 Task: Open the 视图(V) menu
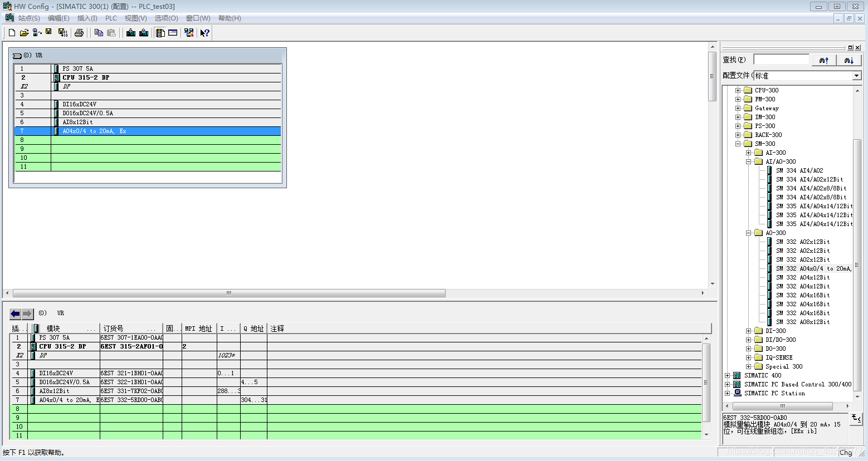pos(136,18)
